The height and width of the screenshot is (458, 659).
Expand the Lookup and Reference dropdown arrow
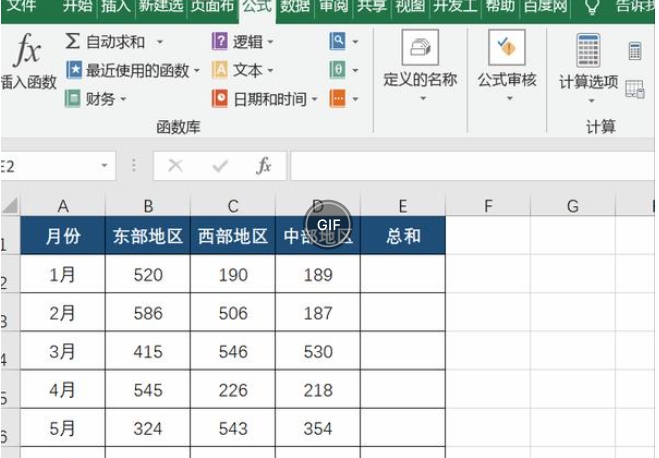[355, 42]
